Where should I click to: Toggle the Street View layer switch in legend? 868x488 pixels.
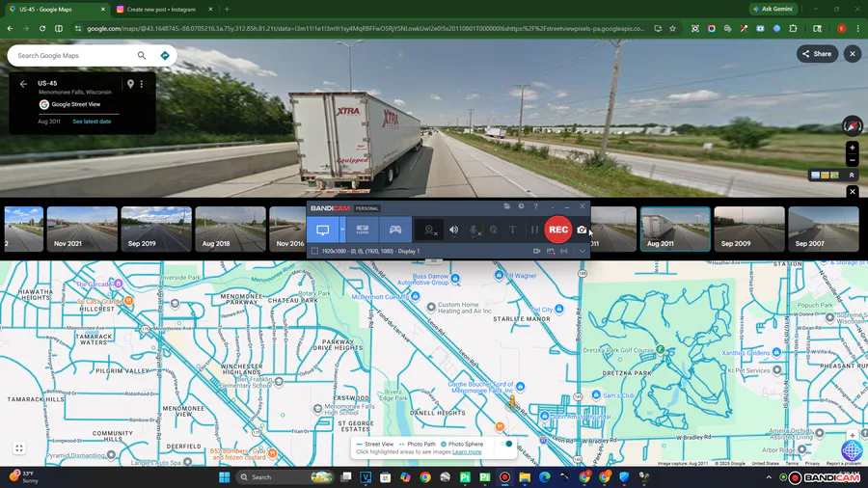click(x=504, y=444)
